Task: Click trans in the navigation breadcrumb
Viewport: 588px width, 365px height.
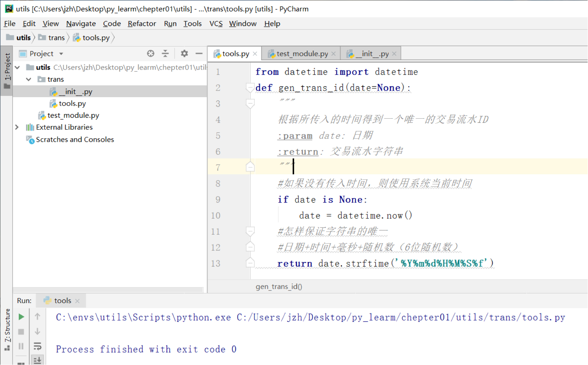Action: coord(51,38)
